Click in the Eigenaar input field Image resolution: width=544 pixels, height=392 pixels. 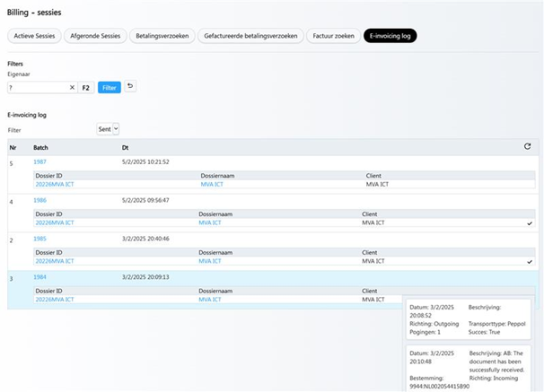click(x=36, y=88)
